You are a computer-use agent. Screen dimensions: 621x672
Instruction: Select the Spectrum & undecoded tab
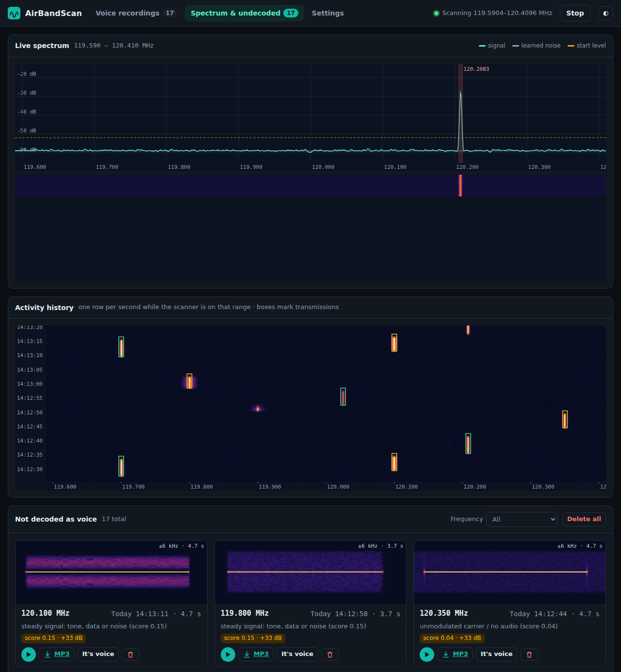[x=245, y=13]
